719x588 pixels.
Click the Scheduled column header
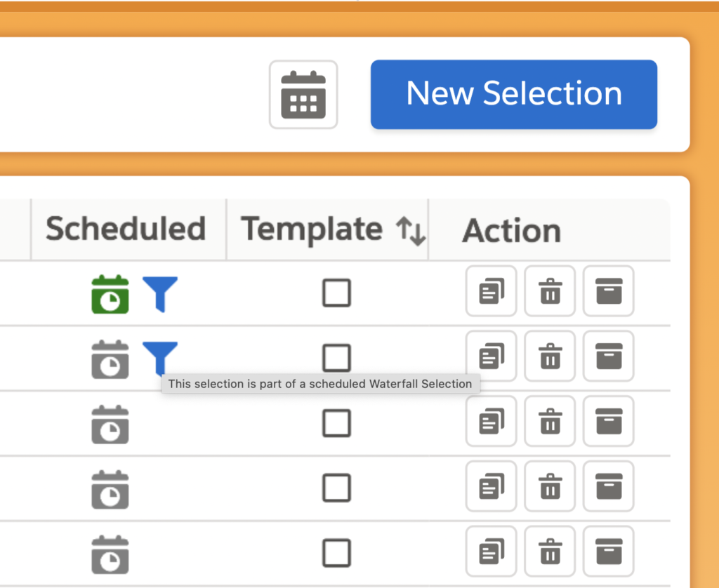(126, 229)
